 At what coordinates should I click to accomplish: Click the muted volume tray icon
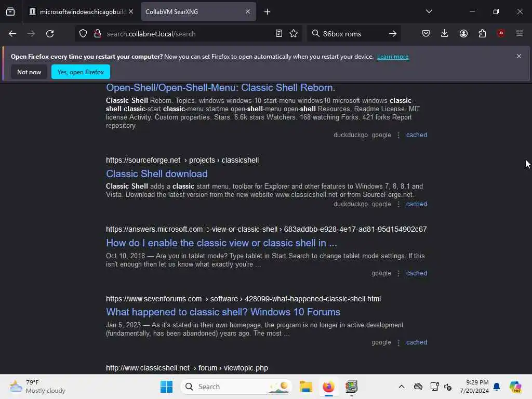[448, 387]
